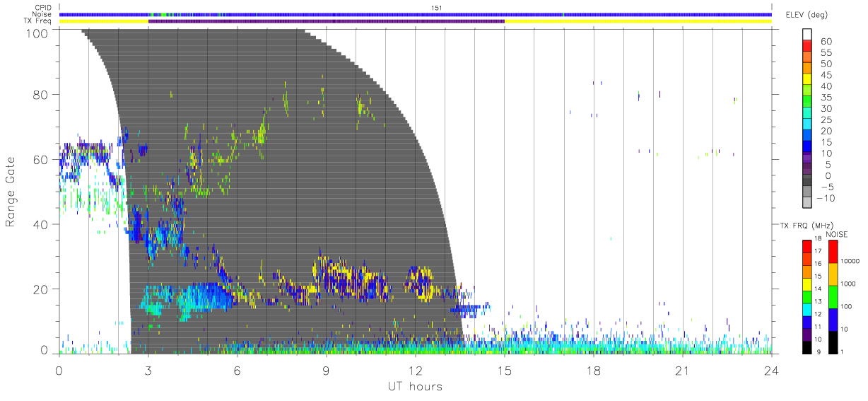Pick the blue 10–100 swatch on NOISE bar
868x401 pixels.
pyautogui.click(x=833, y=319)
